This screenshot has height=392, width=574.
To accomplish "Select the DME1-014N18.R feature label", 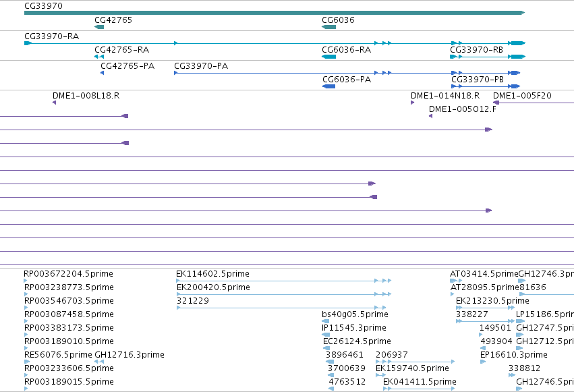I will [445, 96].
